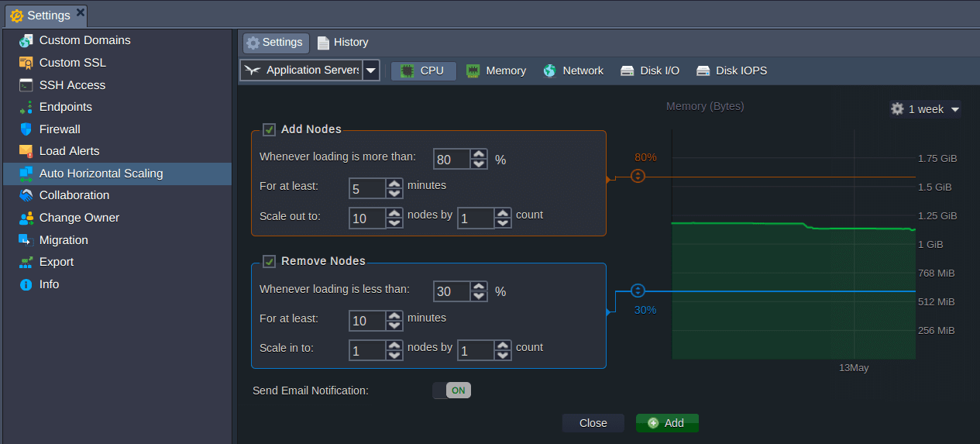The image size is (980, 444).
Task: Adjust spinner of Scale out to nodes
Action: (394, 218)
